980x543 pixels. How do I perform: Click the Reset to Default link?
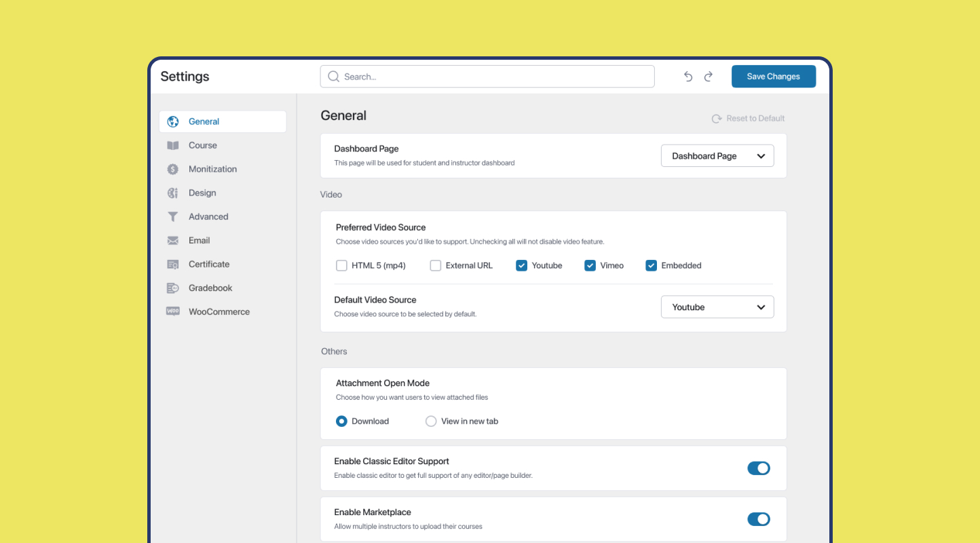(748, 118)
